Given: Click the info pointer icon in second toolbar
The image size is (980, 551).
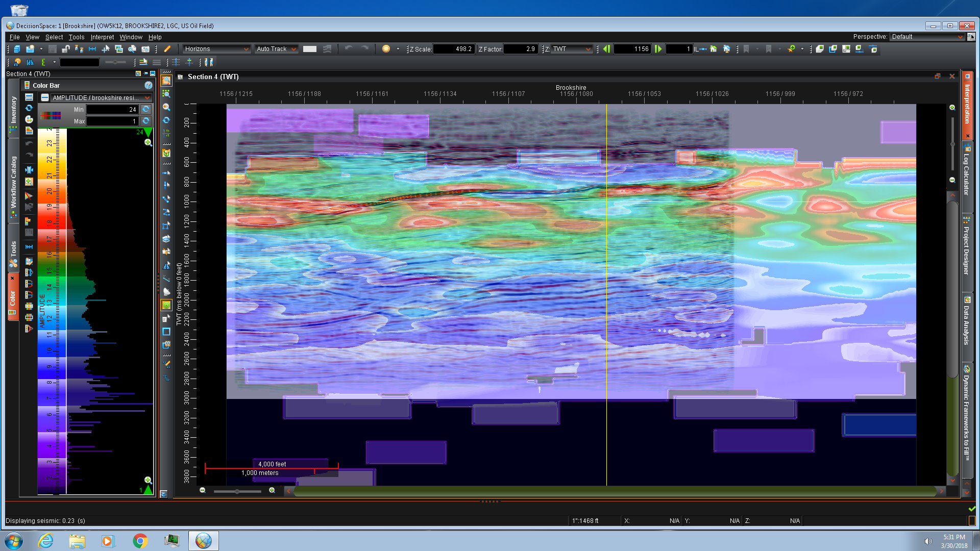Looking at the screenshot, I should point(18,62).
